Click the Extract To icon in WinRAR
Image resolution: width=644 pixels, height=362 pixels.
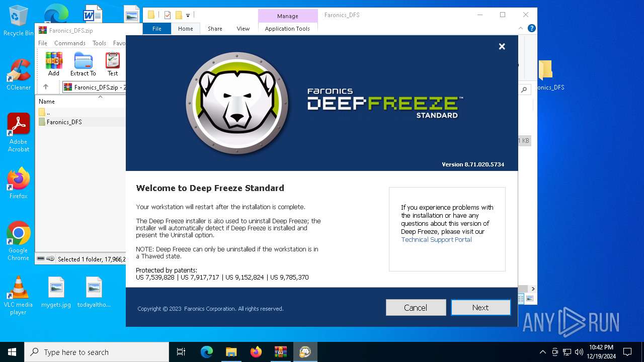pyautogui.click(x=83, y=64)
